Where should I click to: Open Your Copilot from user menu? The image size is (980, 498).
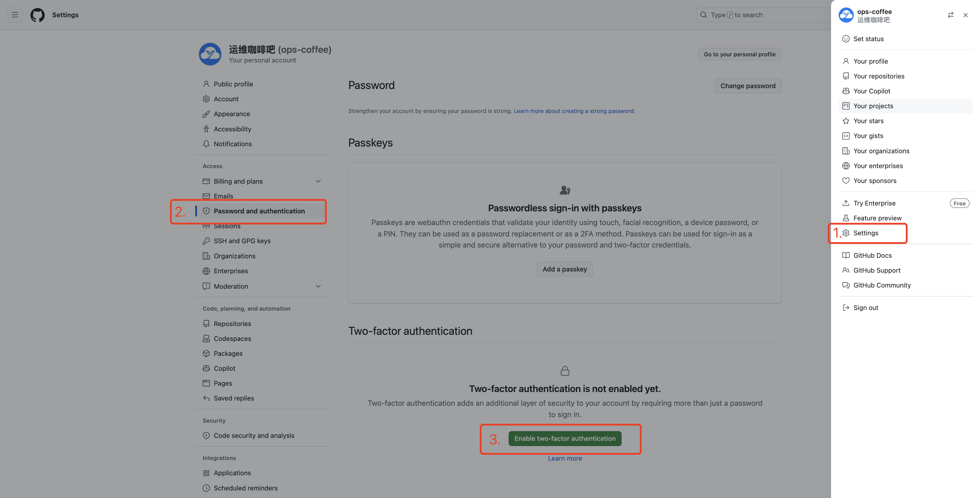point(871,91)
